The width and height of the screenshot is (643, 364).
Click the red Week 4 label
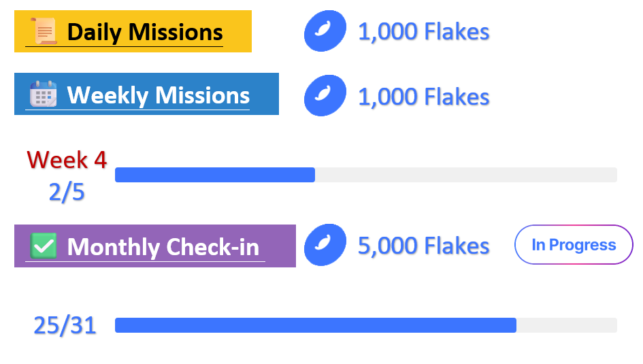pos(67,160)
